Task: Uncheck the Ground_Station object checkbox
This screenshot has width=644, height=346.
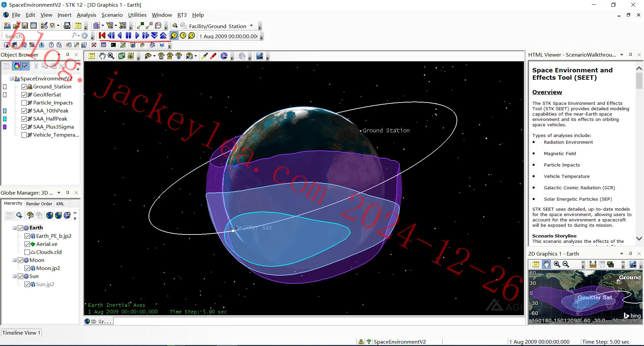Action: click(24, 86)
